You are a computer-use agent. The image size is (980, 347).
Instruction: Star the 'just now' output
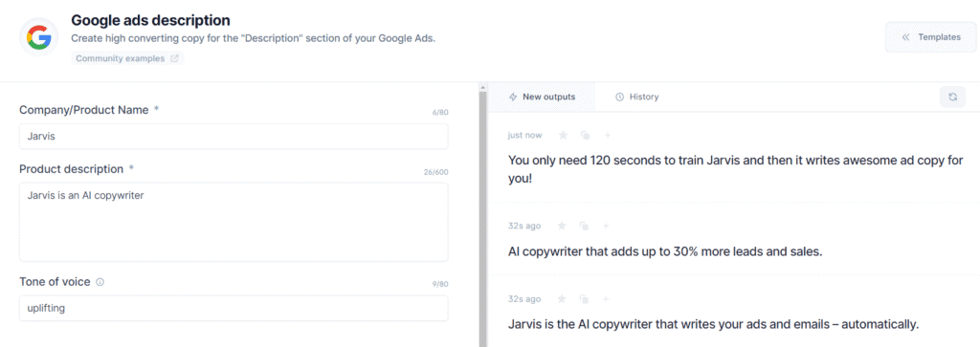563,136
